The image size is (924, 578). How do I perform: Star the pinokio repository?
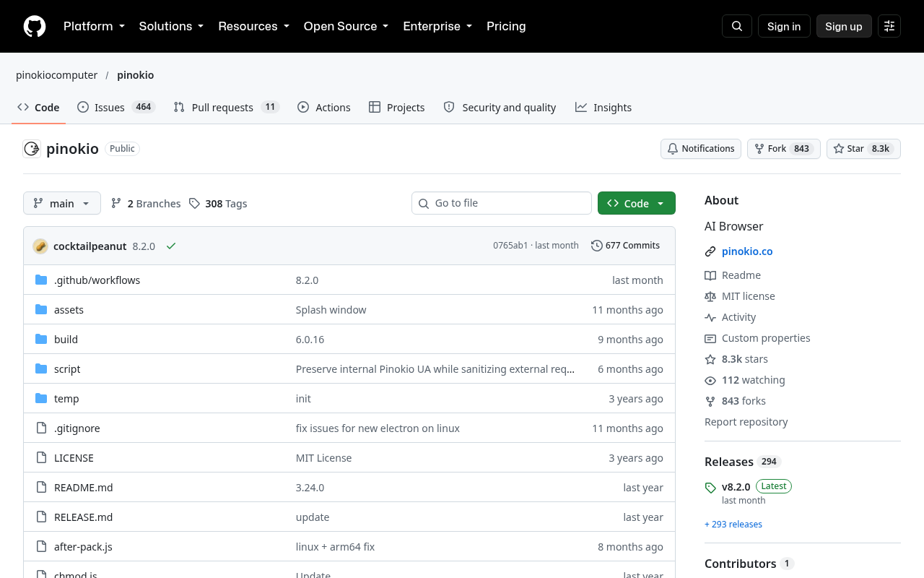point(863,149)
